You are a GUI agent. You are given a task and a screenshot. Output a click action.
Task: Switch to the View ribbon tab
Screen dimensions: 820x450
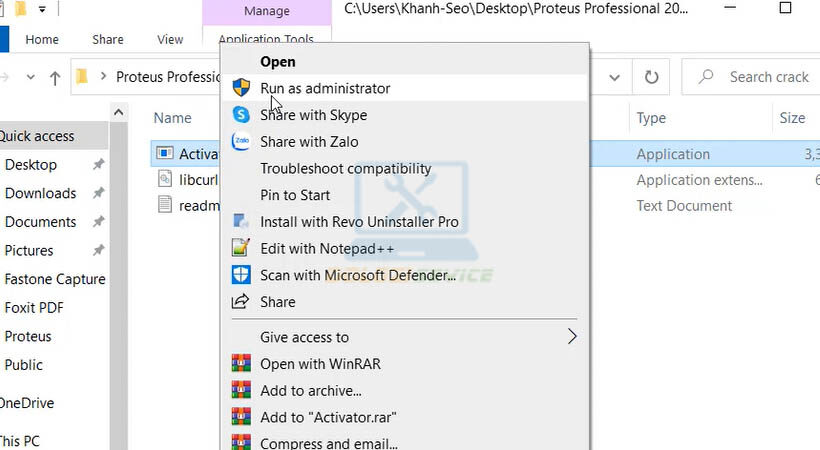[170, 40]
